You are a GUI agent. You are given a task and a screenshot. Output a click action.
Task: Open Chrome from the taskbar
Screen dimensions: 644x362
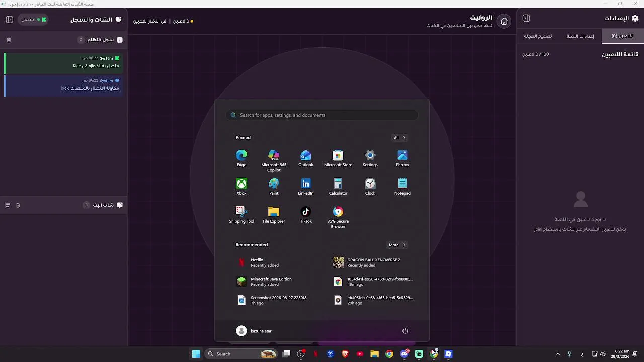coord(389,354)
